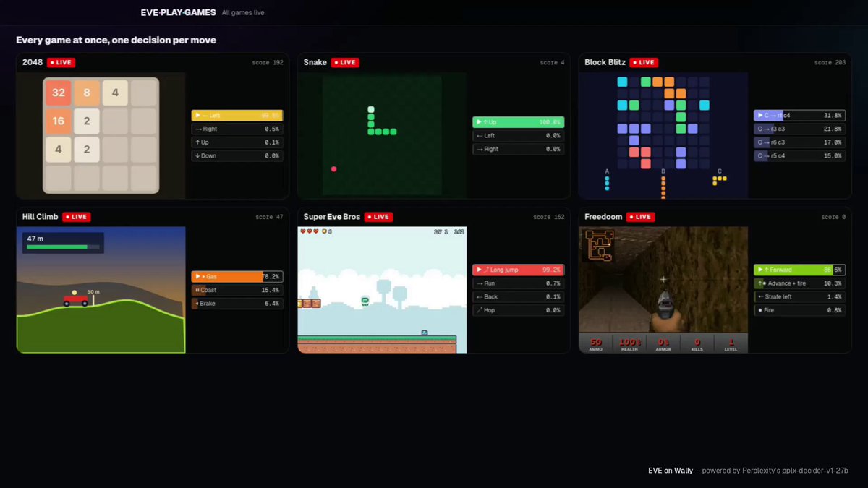Select the Up 100.0% decision in Snake
The width and height of the screenshot is (868, 488).
coord(519,122)
